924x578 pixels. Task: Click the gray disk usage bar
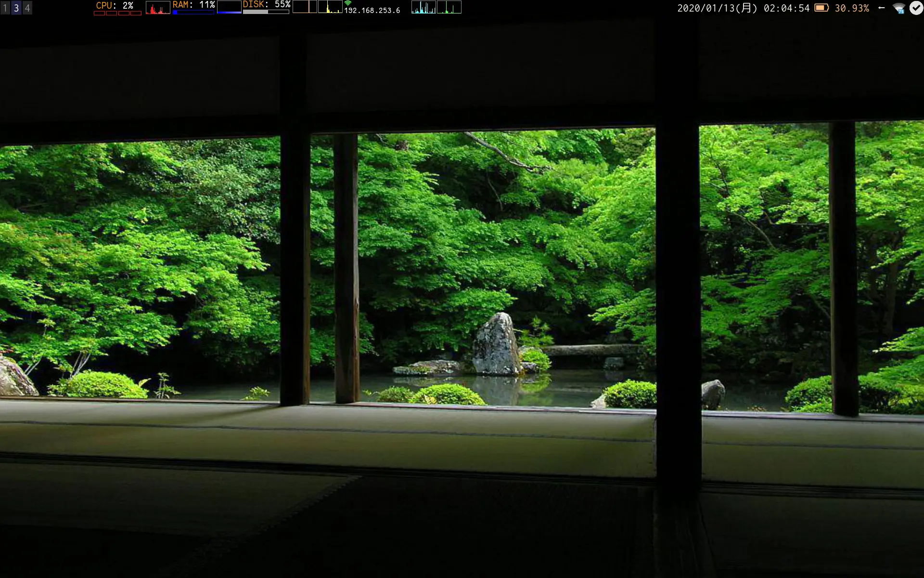click(x=266, y=12)
